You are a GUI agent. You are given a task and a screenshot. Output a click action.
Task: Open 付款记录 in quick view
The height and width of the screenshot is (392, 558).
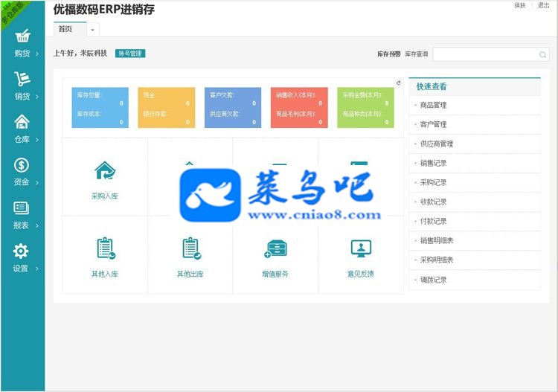coord(475,221)
